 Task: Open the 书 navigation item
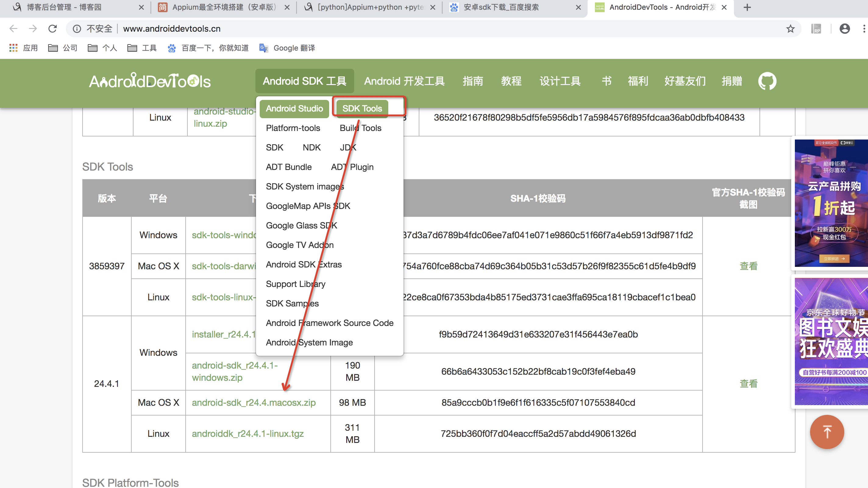click(x=607, y=81)
